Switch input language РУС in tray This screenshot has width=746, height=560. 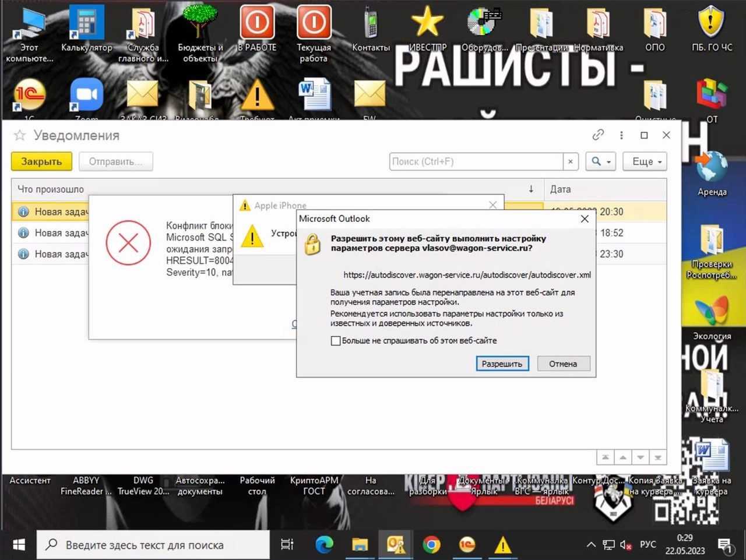point(648,545)
